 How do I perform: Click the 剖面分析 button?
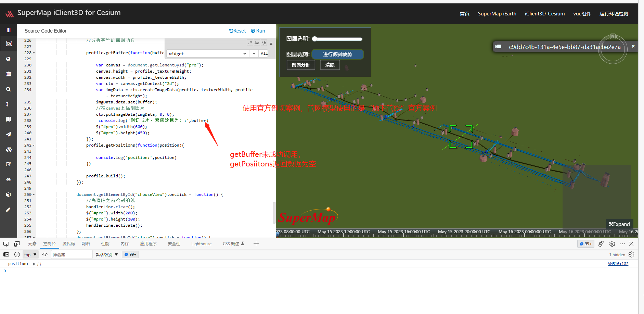pyautogui.click(x=301, y=65)
